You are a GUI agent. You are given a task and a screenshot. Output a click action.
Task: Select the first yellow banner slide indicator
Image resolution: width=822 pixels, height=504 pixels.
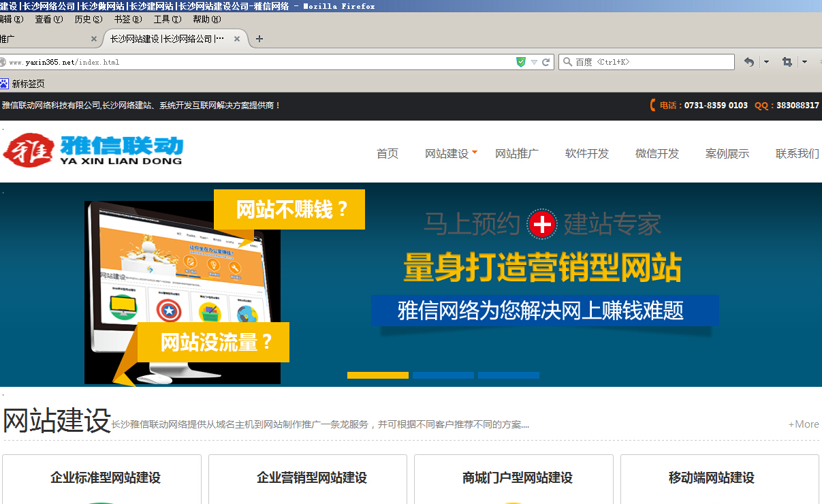click(x=377, y=375)
